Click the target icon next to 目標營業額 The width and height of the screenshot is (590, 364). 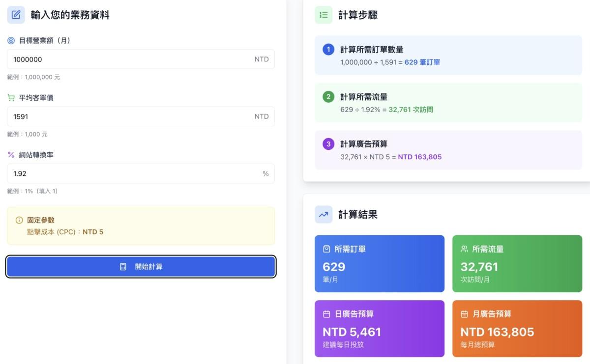(x=11, y=41)
